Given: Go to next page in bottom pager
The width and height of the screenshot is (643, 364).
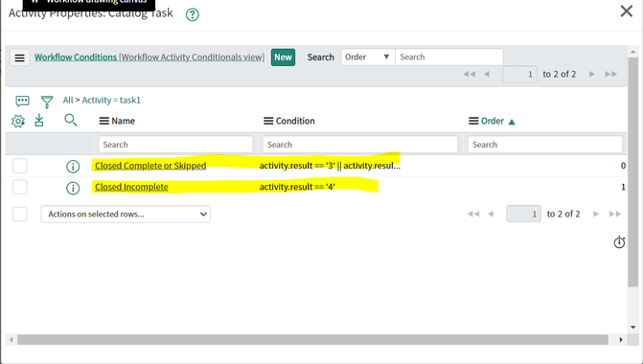Looking at the screenshot, I should coord(596,214).
